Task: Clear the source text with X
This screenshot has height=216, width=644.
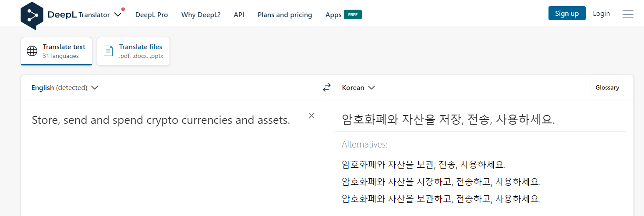Action: [311, 115]
